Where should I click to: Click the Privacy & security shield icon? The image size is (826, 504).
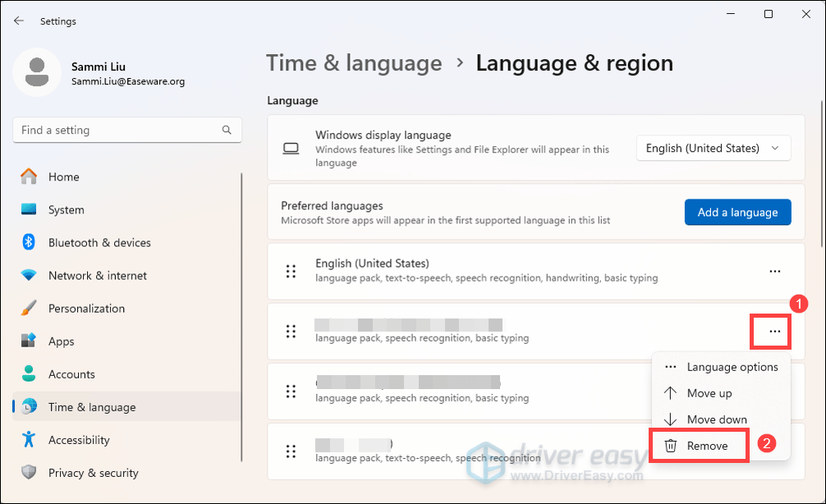click(30, 472)
